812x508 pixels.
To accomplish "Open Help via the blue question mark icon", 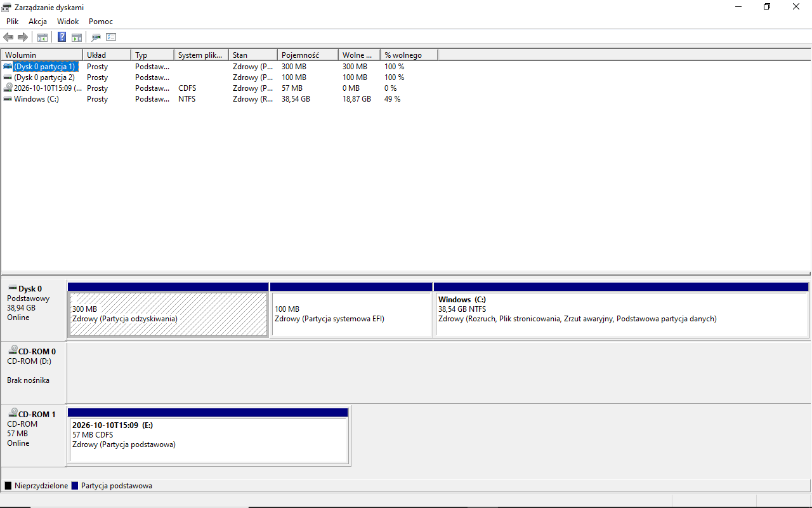I will (62, 37).
